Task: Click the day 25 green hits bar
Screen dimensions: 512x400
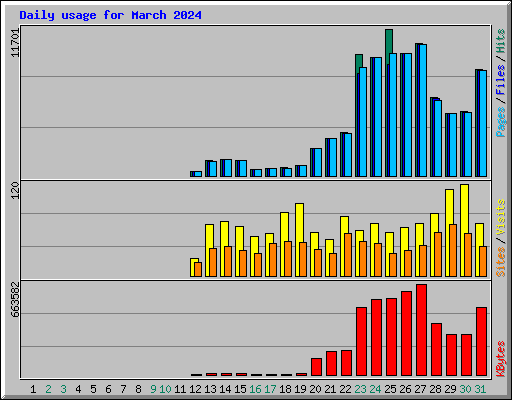Action: coord(389,41)
